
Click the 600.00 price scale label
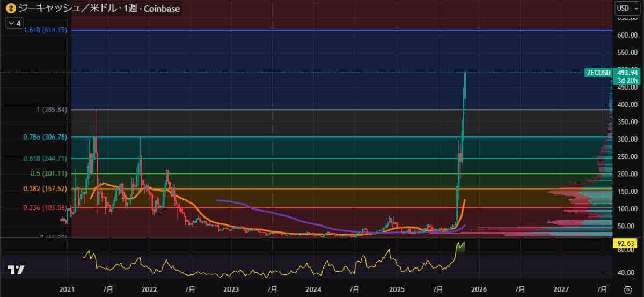(627, 35)
